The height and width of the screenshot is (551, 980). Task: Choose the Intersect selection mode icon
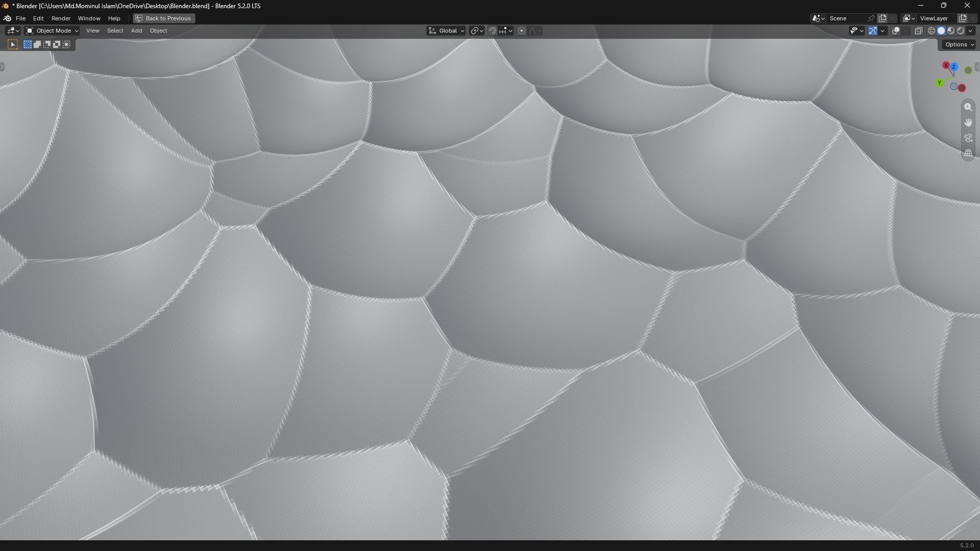click(x=66, y=45)
